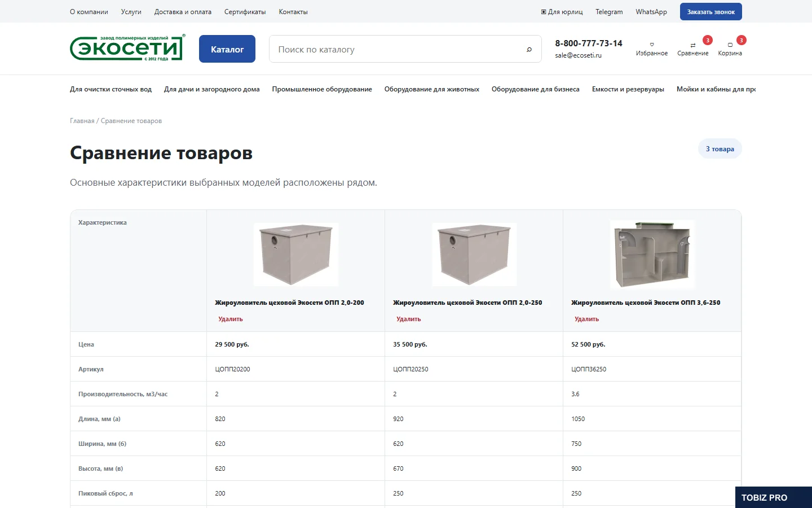
Task: Open the О компании menu item
Action: click(89, 12)
